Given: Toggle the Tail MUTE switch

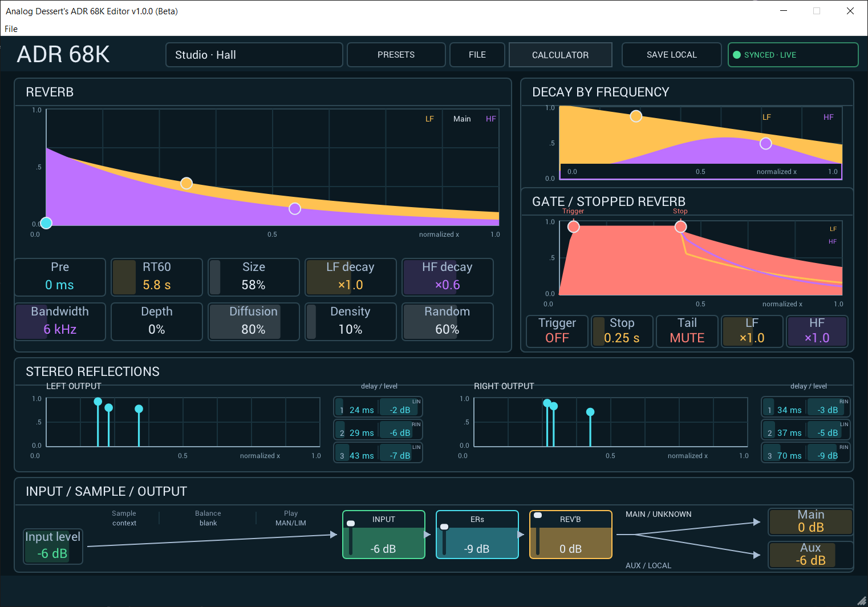Looking at the screenshot, I should point(687,331).
